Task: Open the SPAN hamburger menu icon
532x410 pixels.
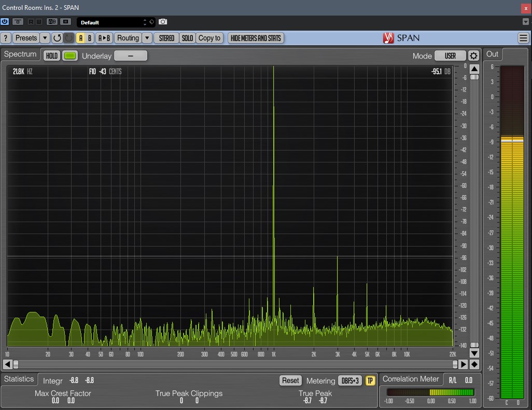Action: click(x=523, y=38)
